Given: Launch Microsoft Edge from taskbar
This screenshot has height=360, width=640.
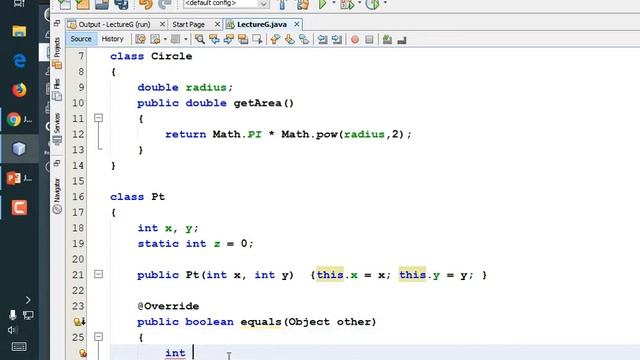Looking at the screenshot, I should [x=19, y=60].
